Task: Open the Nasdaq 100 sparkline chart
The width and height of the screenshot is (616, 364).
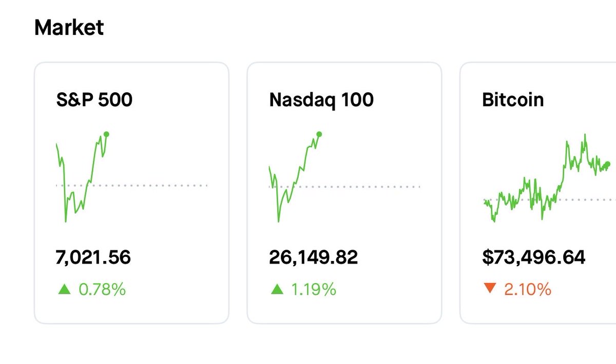Action: (295, 179)
